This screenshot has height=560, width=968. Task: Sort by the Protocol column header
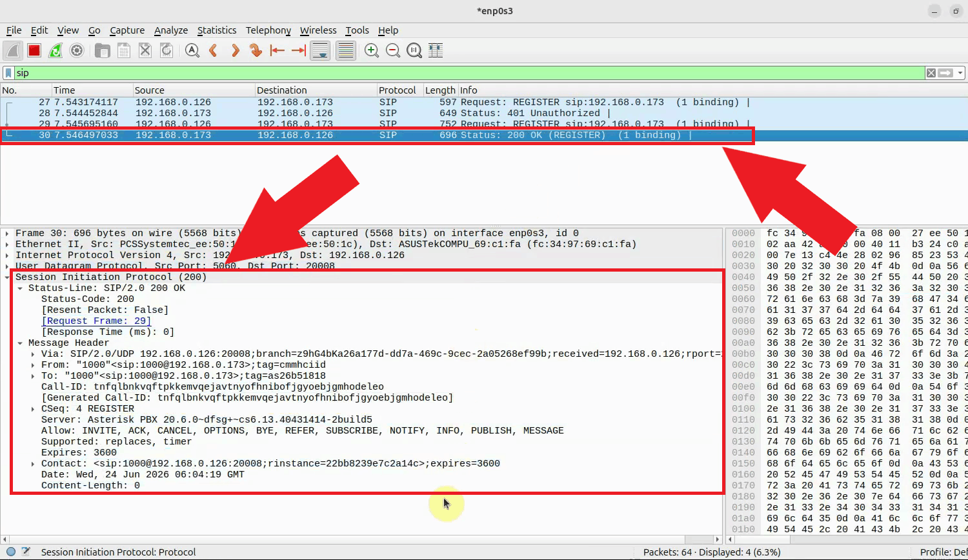(x=399, y=90)
